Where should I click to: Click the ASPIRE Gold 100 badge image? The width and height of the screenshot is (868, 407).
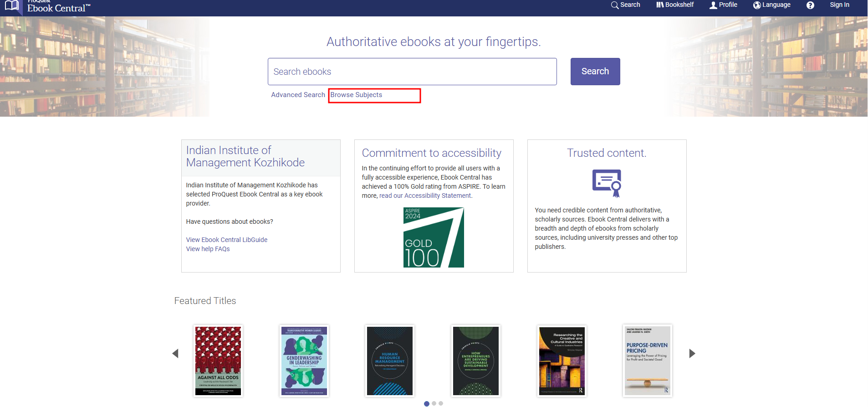[434, 237]
